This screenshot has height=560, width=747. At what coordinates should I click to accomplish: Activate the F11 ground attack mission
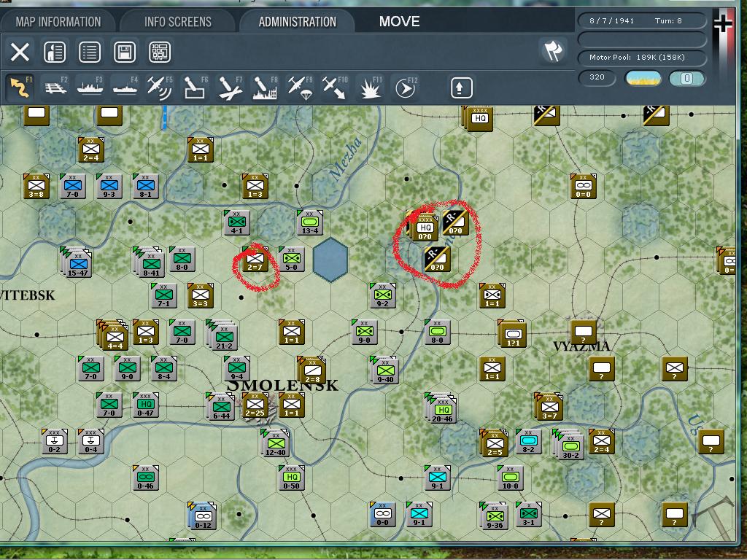click(x=371, y=87)
